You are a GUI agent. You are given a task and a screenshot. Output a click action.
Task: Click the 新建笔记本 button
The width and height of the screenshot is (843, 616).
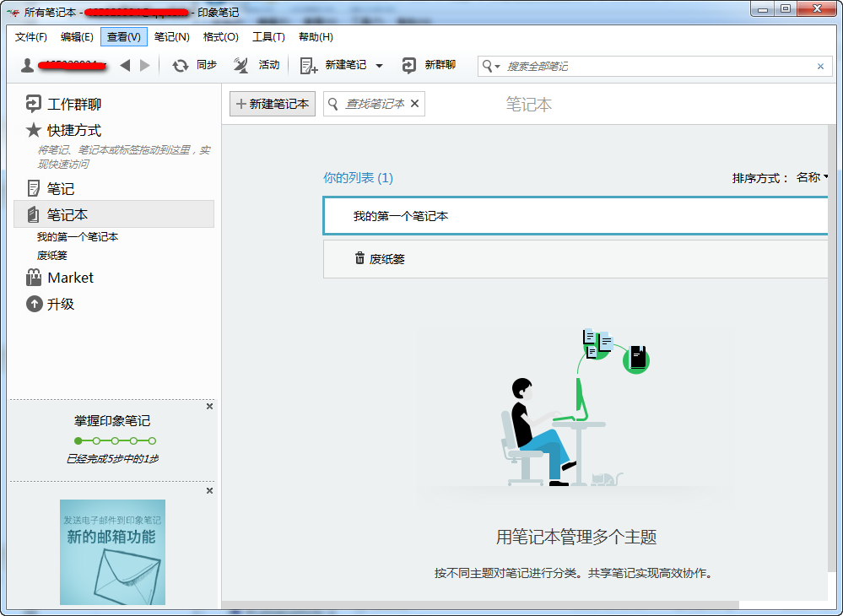coord(272,103)
